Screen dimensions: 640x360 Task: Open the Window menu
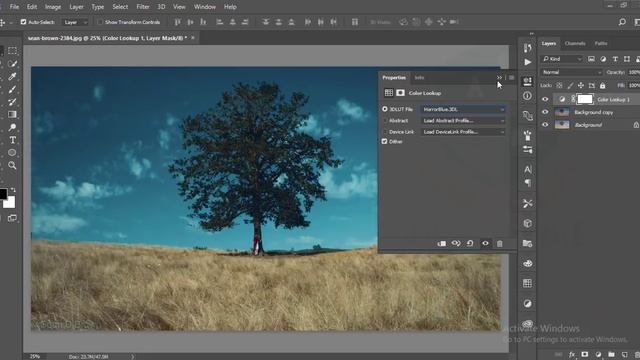point(205,7)
